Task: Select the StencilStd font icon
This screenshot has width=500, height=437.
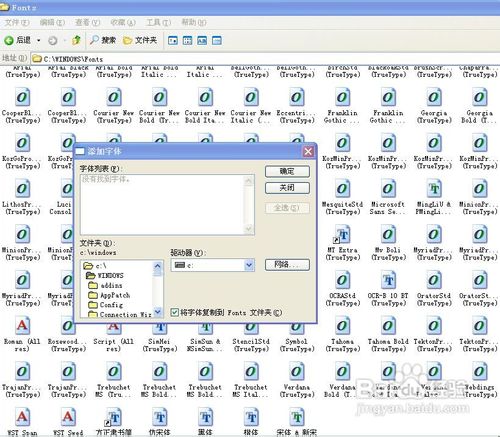Action: pos(251,329)
